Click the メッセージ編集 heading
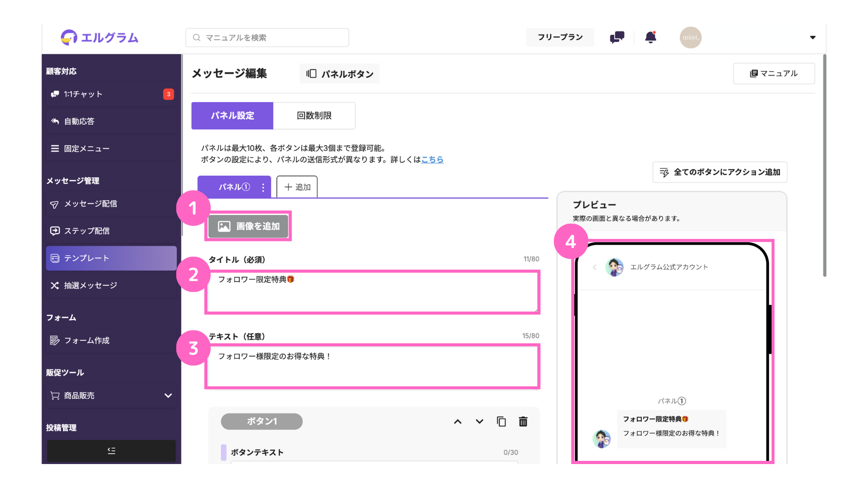This screenshot has width=868, height=488. coord(229,73)
